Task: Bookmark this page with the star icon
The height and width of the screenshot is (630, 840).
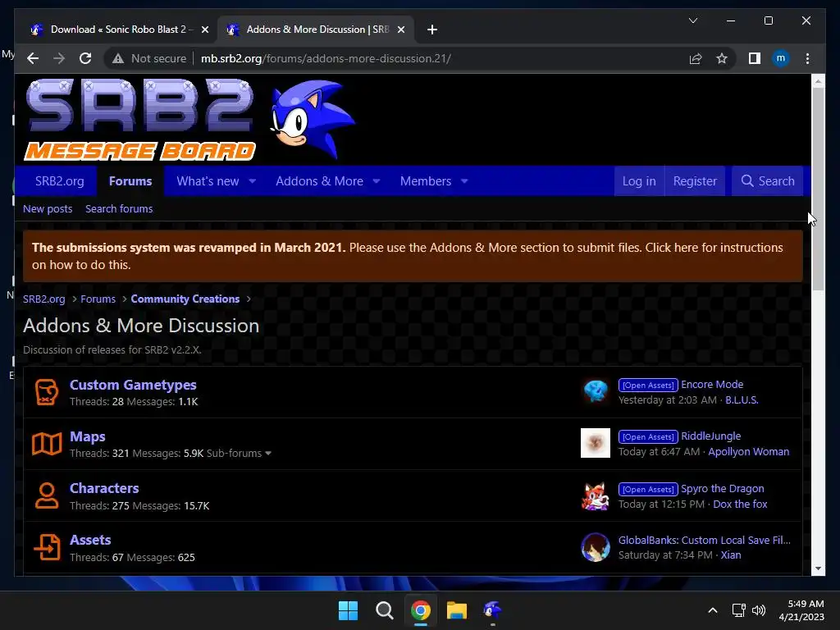Action: click(x=722, y=58)
